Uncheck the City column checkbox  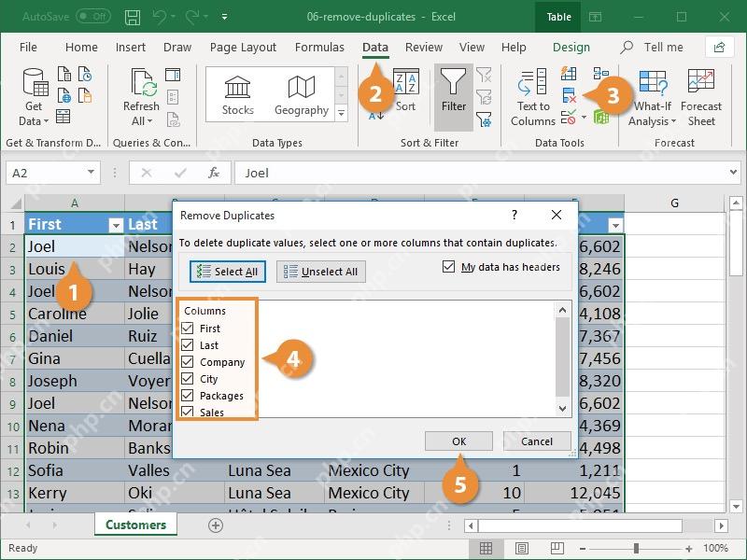pos(188,379)
